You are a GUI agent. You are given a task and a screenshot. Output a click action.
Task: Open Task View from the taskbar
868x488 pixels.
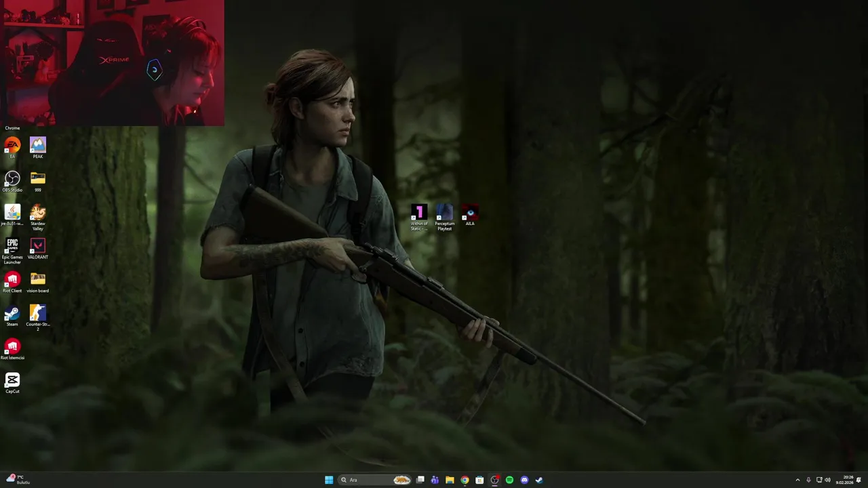coord(420,480)
